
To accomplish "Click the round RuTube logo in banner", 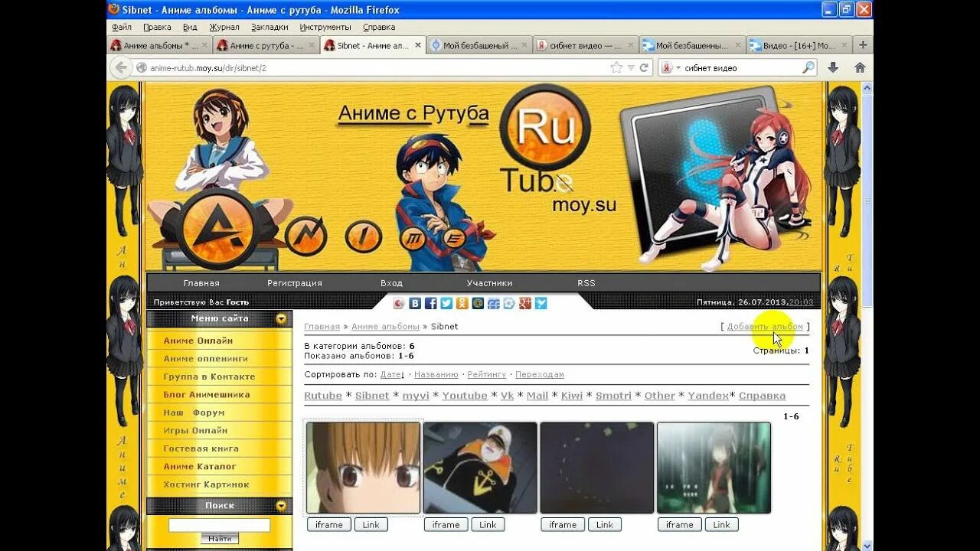I will [x=545, y=127].
